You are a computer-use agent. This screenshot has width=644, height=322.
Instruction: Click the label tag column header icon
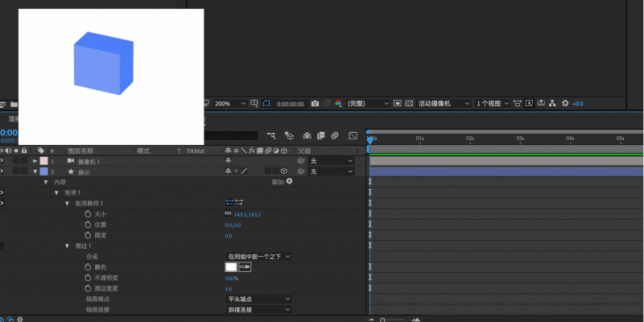pyautogui.click(x=41, y=151)
